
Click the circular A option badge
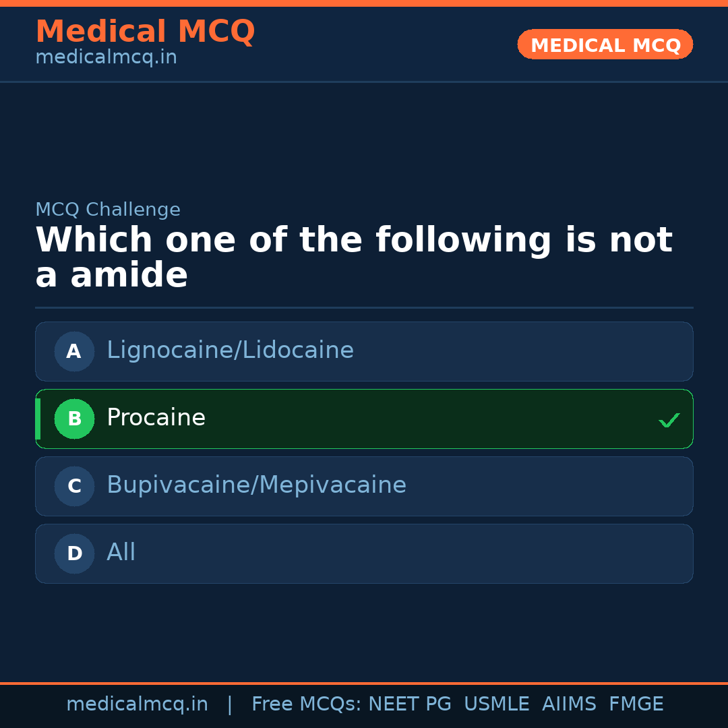pos(74,351)
